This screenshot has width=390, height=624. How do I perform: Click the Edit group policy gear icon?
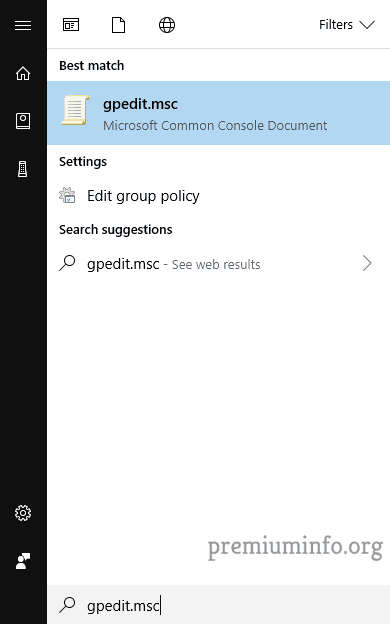67,195
